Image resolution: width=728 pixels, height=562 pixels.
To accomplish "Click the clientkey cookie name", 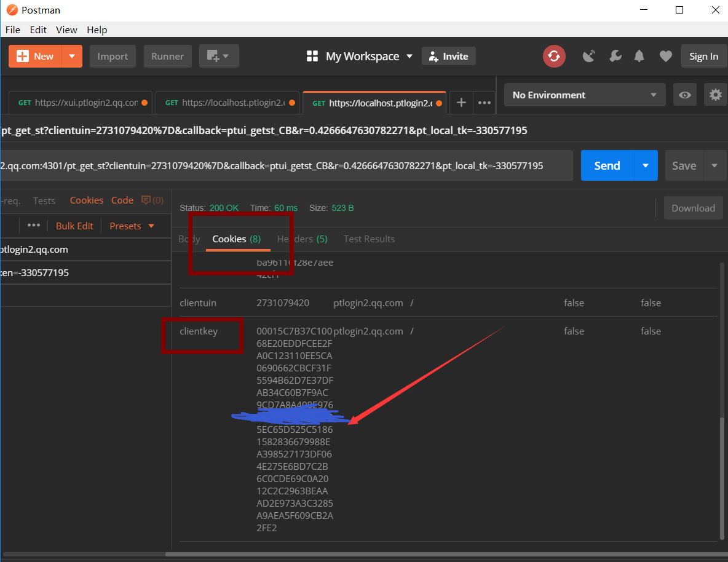I will [x=199, y=331].
